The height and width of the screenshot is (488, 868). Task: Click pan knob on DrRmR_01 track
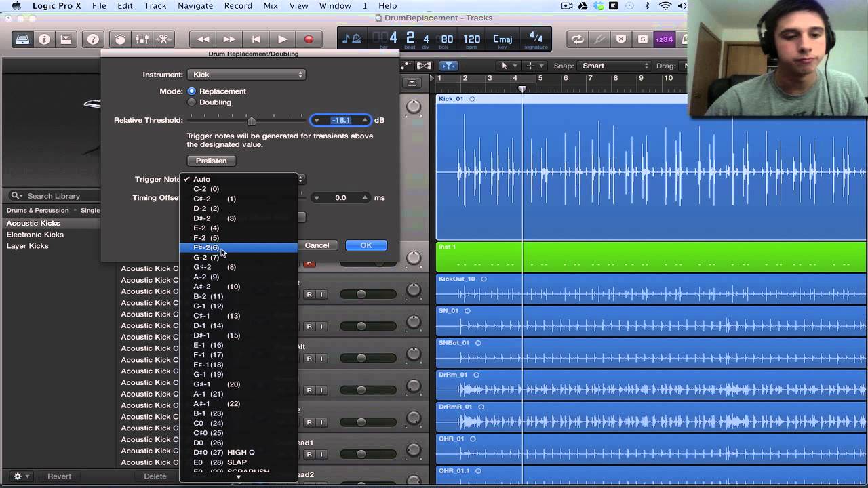(x=413, y=418)
